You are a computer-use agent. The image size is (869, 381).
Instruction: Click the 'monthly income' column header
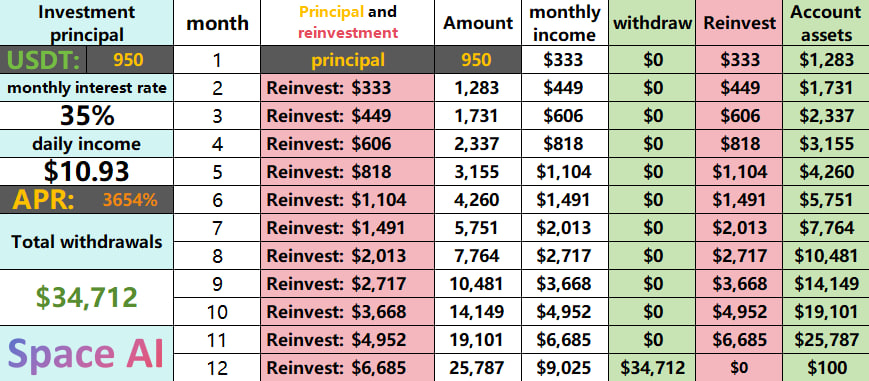(x=565, y=23)
